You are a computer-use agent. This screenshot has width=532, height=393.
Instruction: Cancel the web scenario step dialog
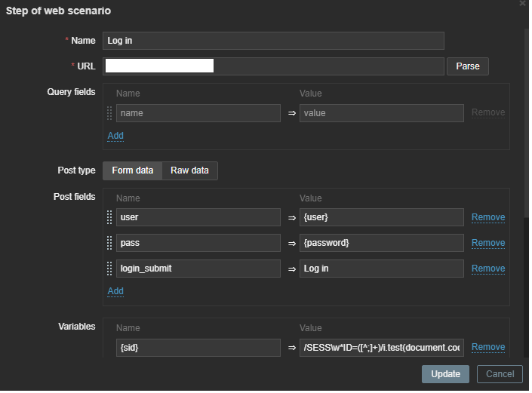click(500, 374)
